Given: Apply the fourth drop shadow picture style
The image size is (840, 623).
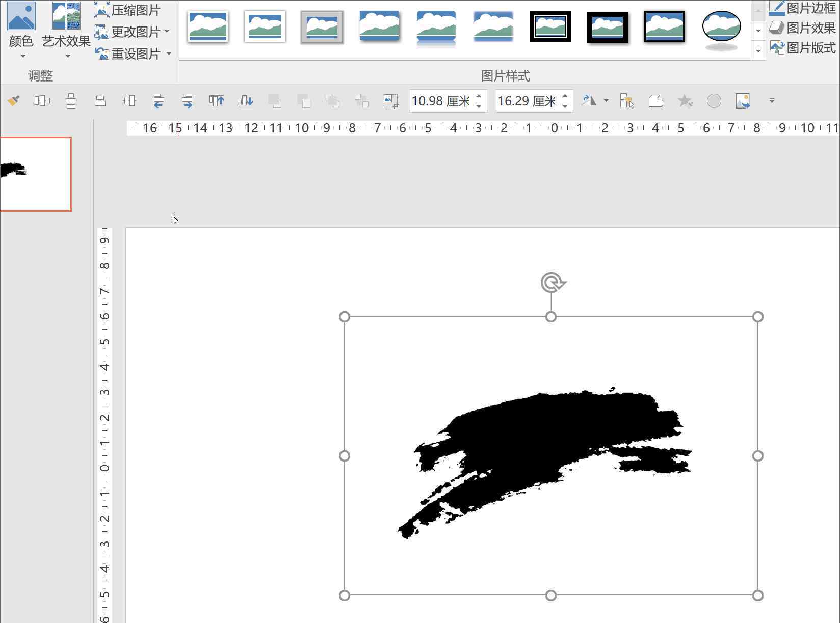Looking at the screenshot, I should (x=379, y=26).
